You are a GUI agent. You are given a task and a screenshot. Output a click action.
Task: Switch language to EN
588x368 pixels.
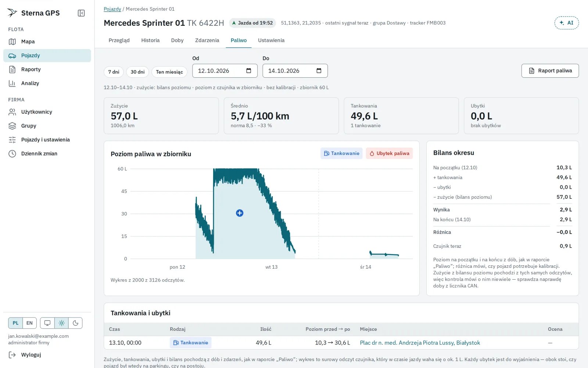click(x=29, y=323)
